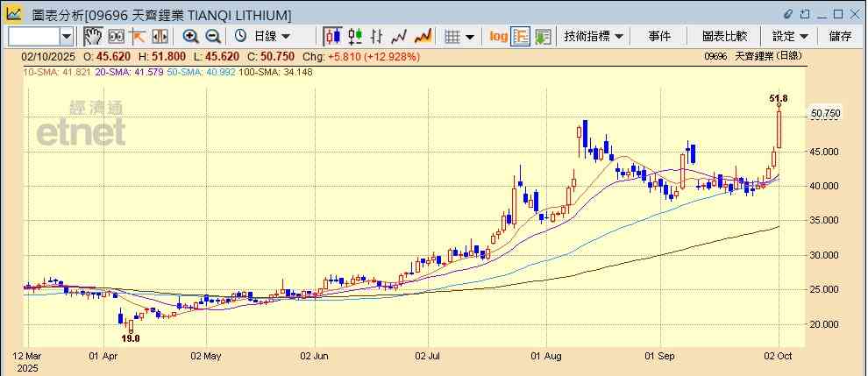Open the 設定 settings menu

click(x=789, y=36)
